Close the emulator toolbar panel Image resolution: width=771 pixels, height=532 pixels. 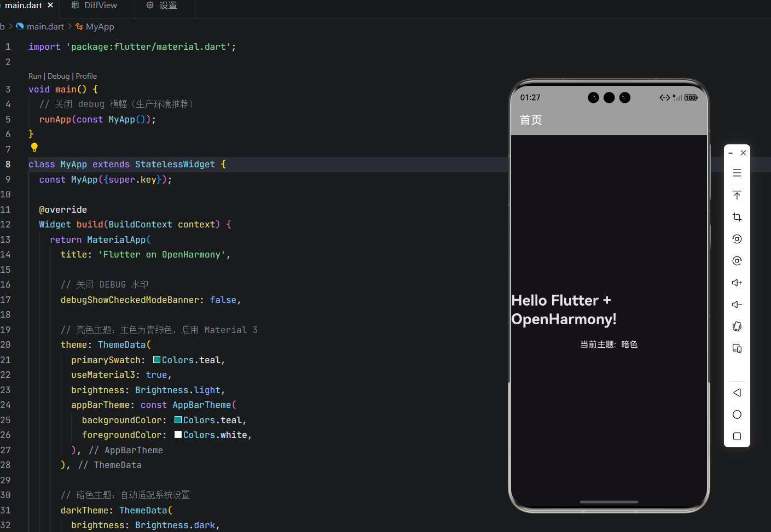click(743, 153)
